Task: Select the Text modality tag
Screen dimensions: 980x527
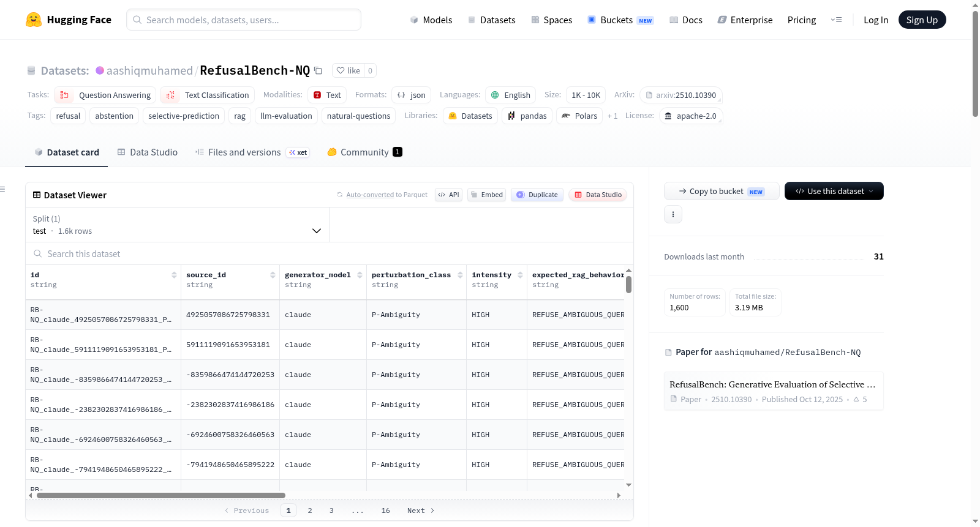Action: [327, 95]
